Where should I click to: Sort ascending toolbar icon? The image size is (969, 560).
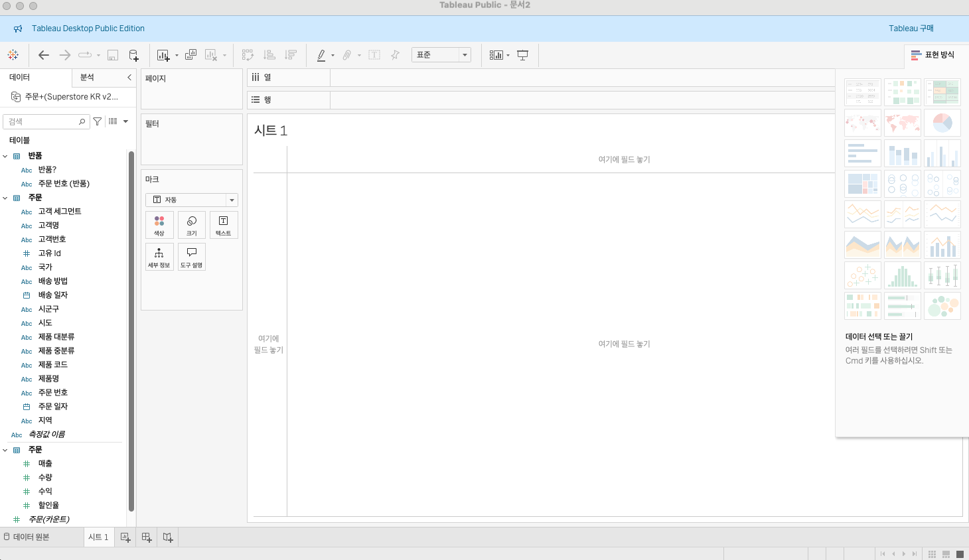pos(269,55)
